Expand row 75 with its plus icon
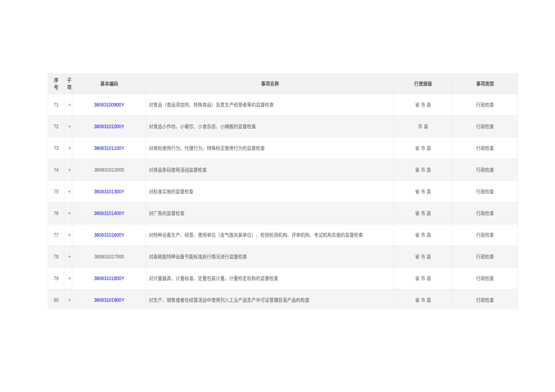 click(x=69, y=192)
